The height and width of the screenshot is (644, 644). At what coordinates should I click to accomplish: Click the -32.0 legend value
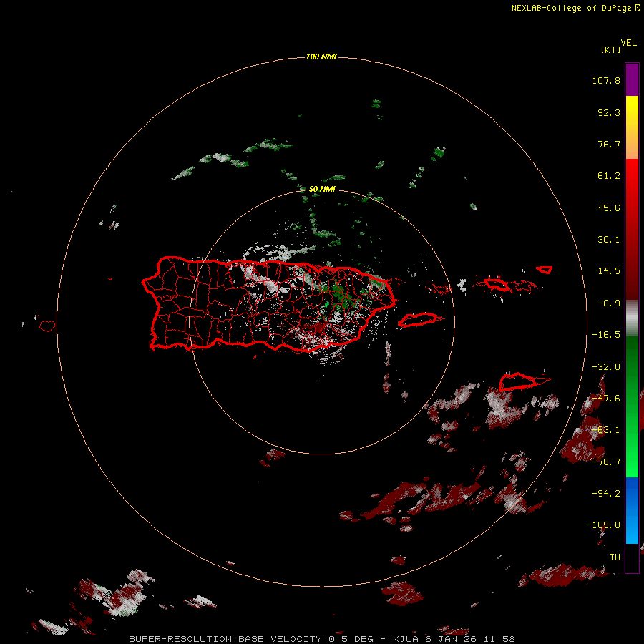(606, 367)
